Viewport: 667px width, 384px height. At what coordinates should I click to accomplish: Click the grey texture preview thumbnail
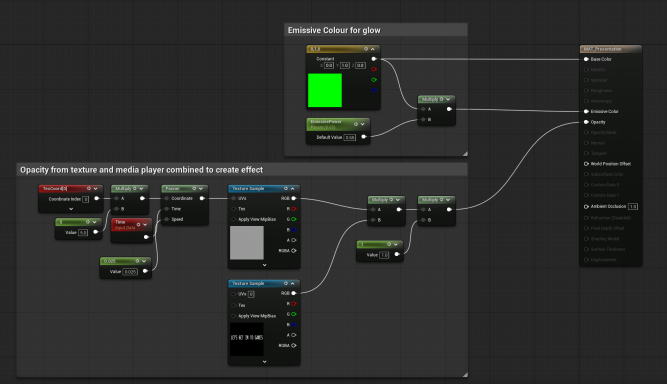(247, 242)
